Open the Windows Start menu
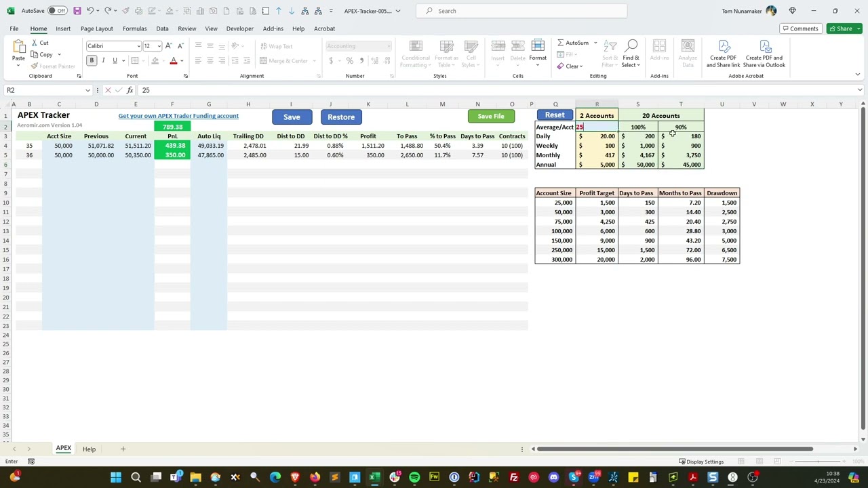 [x=116, y=477]
